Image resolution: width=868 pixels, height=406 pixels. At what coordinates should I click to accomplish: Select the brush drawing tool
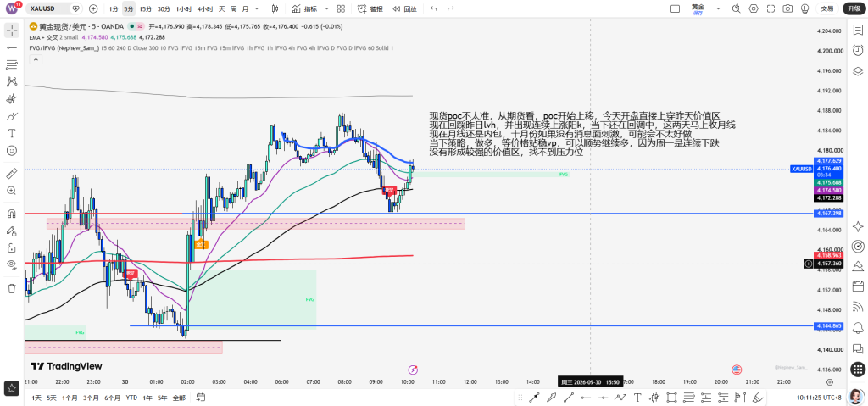tap(12, 116)
